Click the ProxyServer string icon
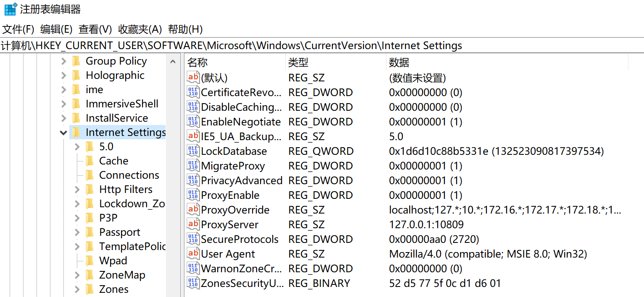 (193, 224)
